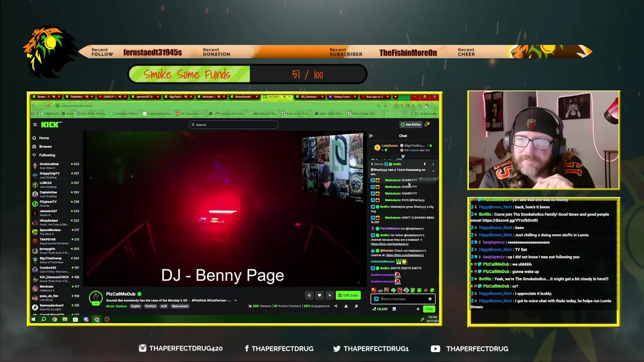Expand the gift leaderboard arrow
The width and height of the screenshot is (644, 362).
pos(403,157)
